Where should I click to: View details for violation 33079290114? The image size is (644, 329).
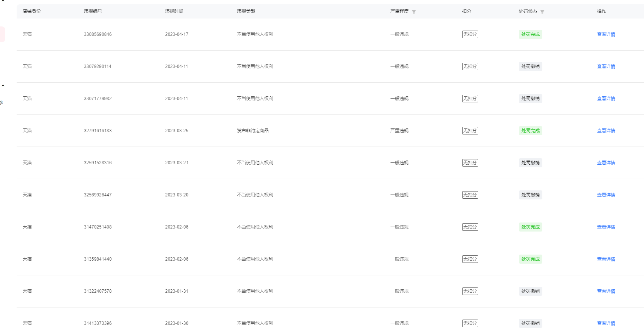coord(606,66)
